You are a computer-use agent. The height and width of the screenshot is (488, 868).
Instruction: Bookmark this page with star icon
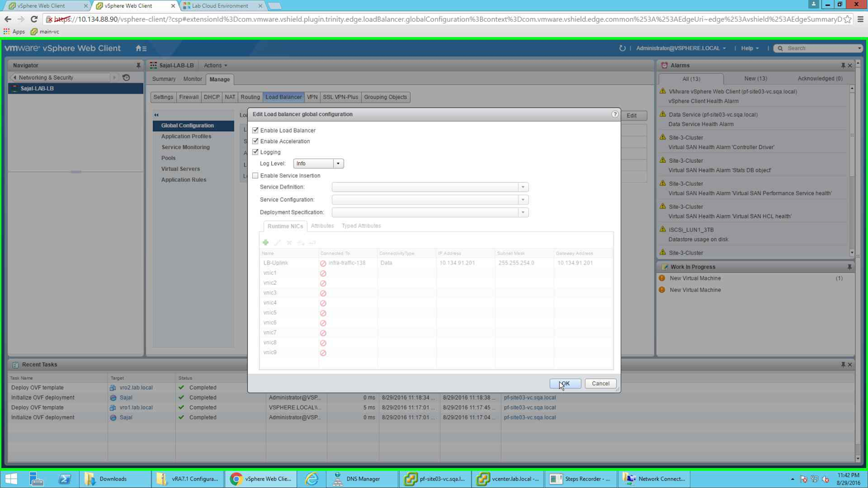click(847, 19)
